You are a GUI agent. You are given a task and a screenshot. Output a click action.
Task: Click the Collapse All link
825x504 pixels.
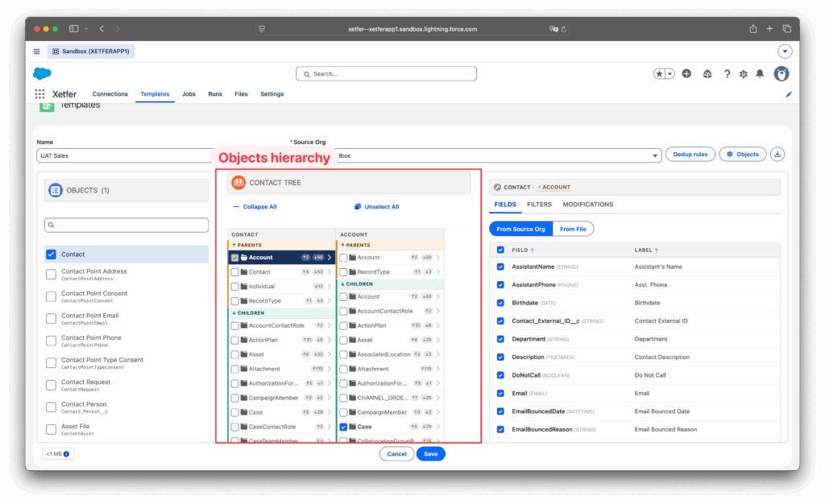coord(255,207)
